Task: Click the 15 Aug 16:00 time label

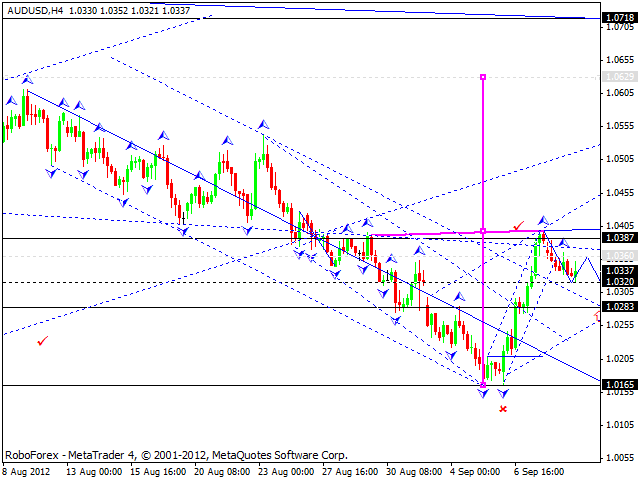Action: coord(158,472)
